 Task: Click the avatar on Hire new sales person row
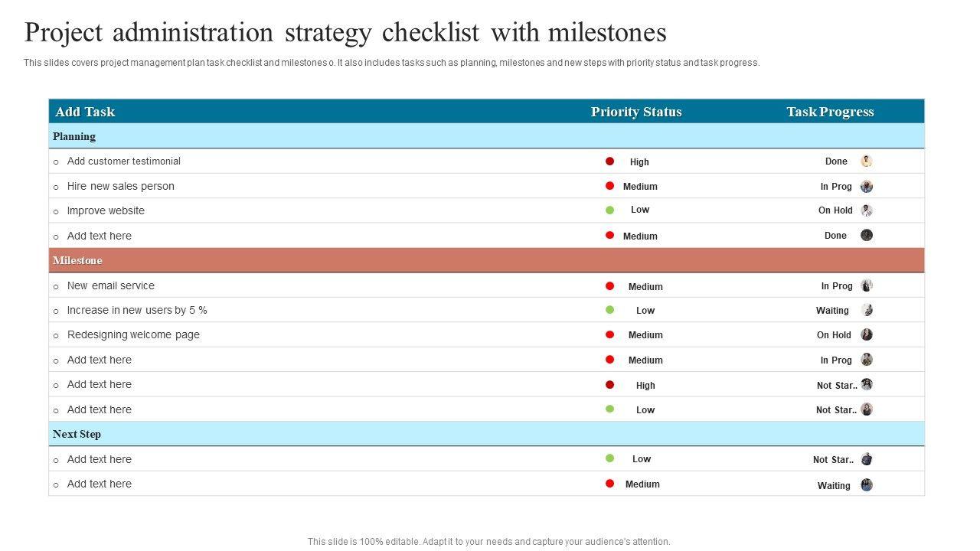(866, 186)
